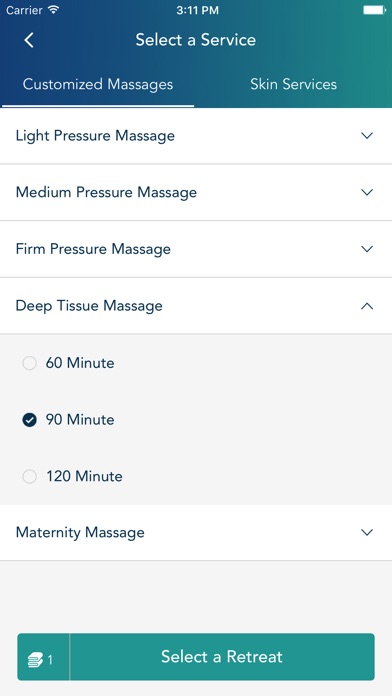The width and height of the screenshot is (392, 696).
Task: Open Customized Massages tab
Action: click(98, 84)
